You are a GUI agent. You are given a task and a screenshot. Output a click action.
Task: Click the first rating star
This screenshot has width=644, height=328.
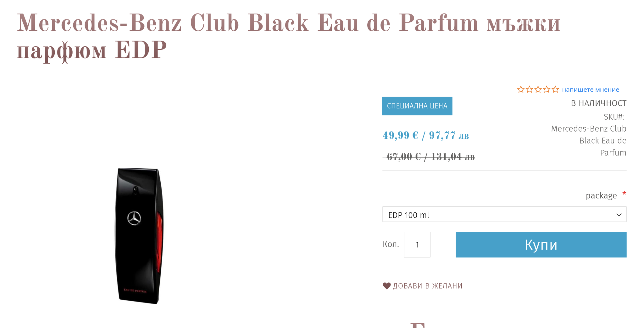tap(521, 90)
